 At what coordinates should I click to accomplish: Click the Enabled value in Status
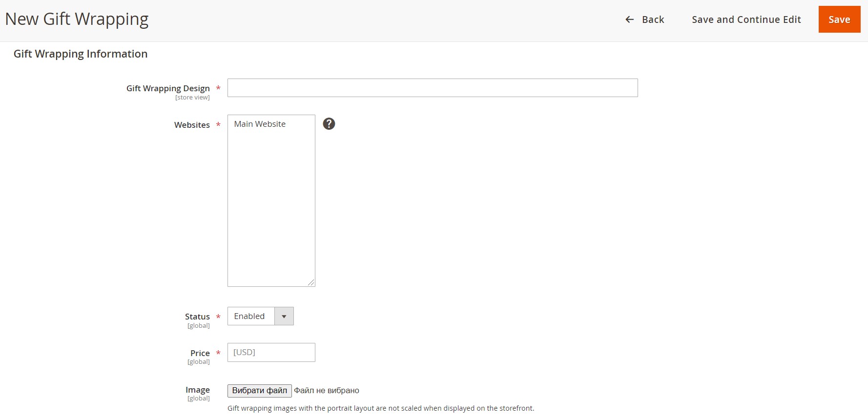250,316
